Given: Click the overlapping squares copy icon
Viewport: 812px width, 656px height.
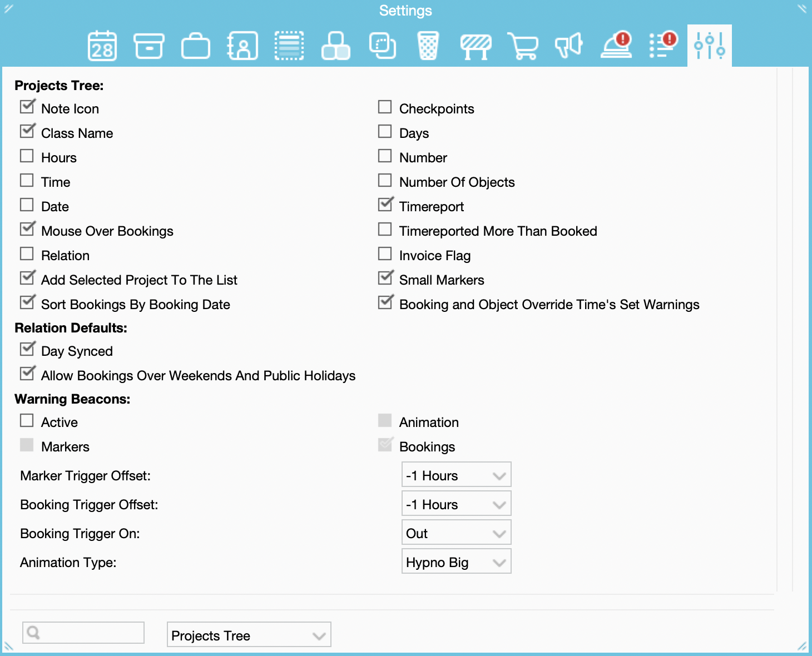Looking at the screenshot, I should 383,46.
